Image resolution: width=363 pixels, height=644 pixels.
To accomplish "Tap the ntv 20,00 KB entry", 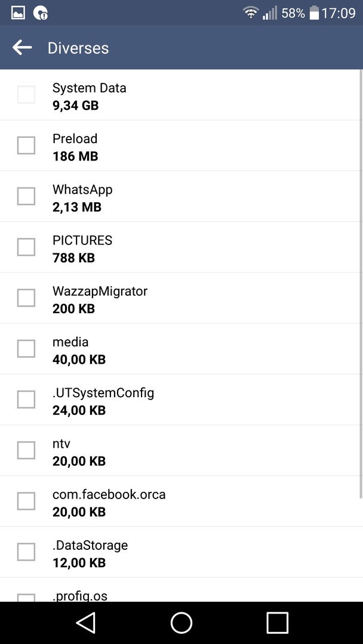I will pos(181,451).
